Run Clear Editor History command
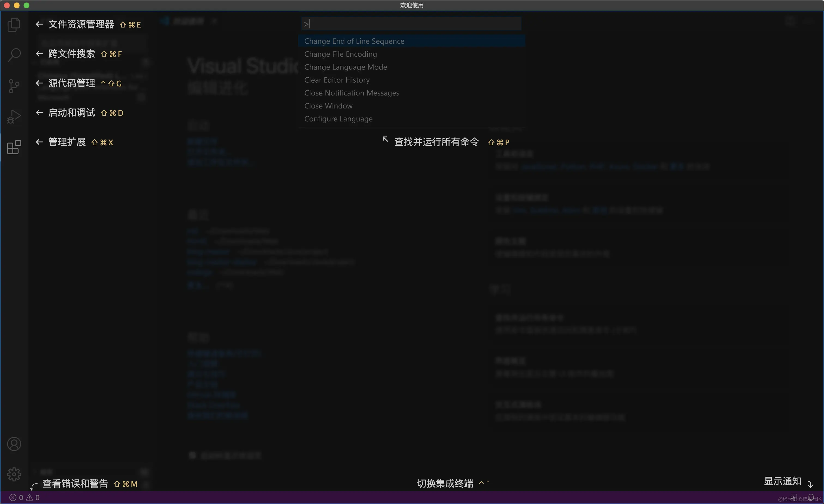The height and width of the screenshot is (504, 824). point(337,80)
